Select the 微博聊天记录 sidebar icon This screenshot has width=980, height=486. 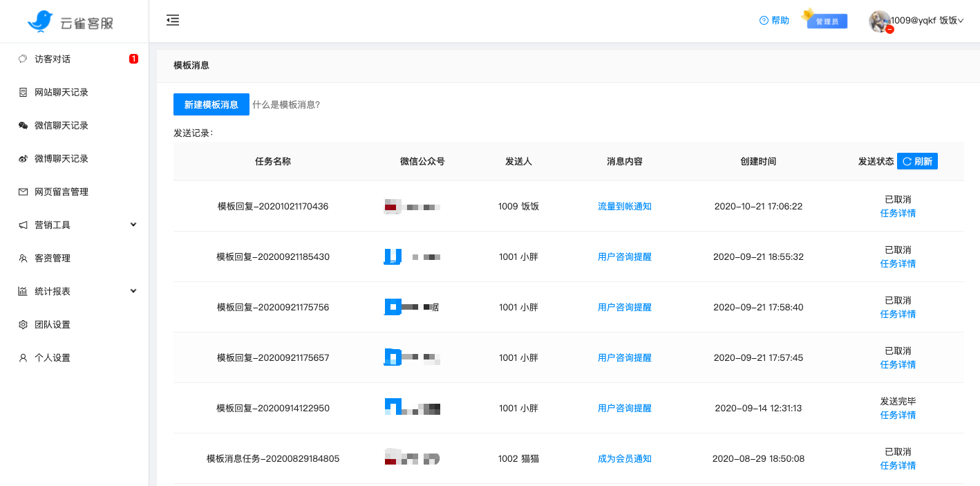tap(22, 158)
